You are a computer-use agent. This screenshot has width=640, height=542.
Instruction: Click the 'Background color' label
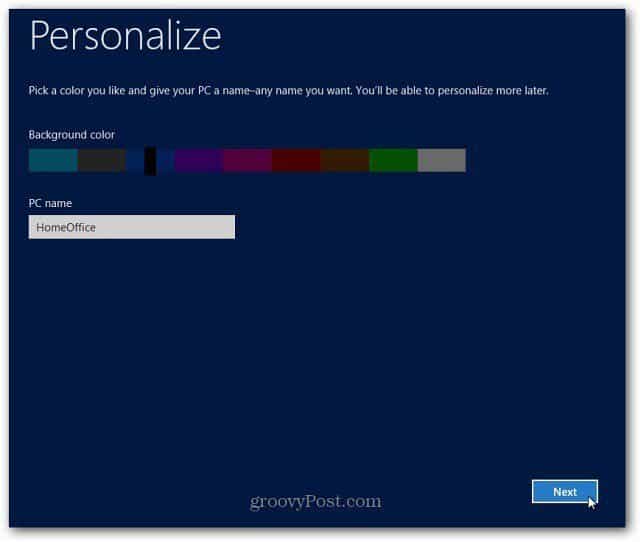tap(72, 135)
